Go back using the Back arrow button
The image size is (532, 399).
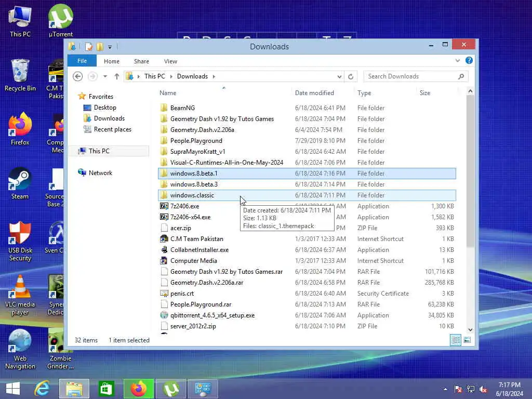[x=78, y=76]
